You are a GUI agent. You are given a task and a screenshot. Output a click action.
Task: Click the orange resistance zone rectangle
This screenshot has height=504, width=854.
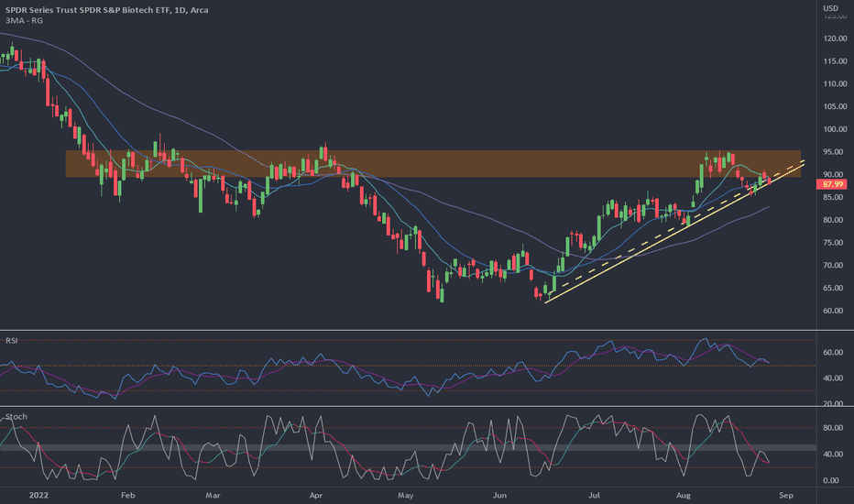click(433, 163)
